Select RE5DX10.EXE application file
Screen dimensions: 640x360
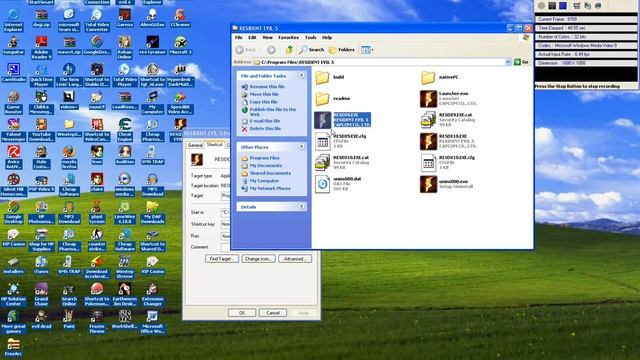[x=449, y=141]
